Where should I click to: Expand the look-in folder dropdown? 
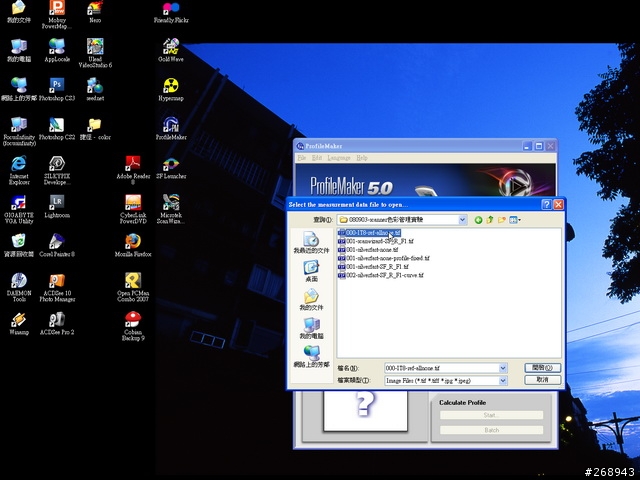click(x=462, y=220)
